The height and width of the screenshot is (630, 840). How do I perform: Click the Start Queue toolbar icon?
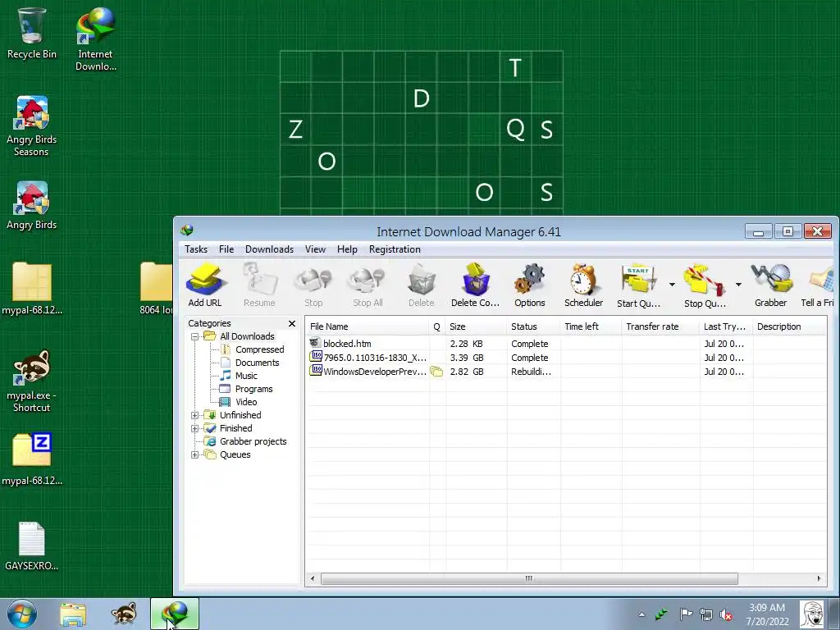(x=638, y=285)
